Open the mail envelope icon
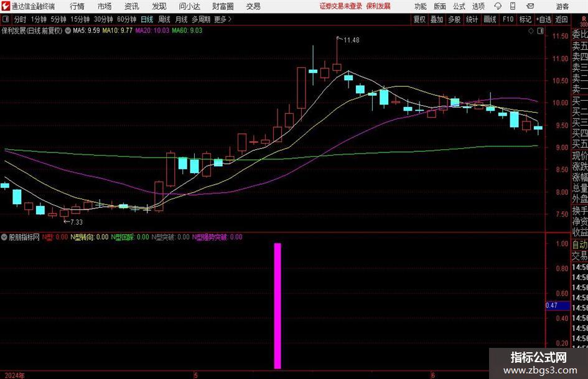 tap(530, 6)
